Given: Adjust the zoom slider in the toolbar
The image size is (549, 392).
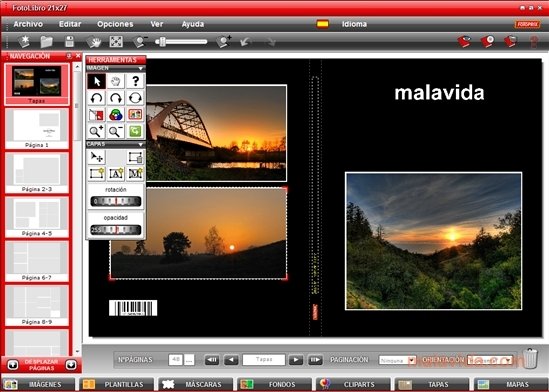Looking at the screenshot, I should tap(181, 42).
